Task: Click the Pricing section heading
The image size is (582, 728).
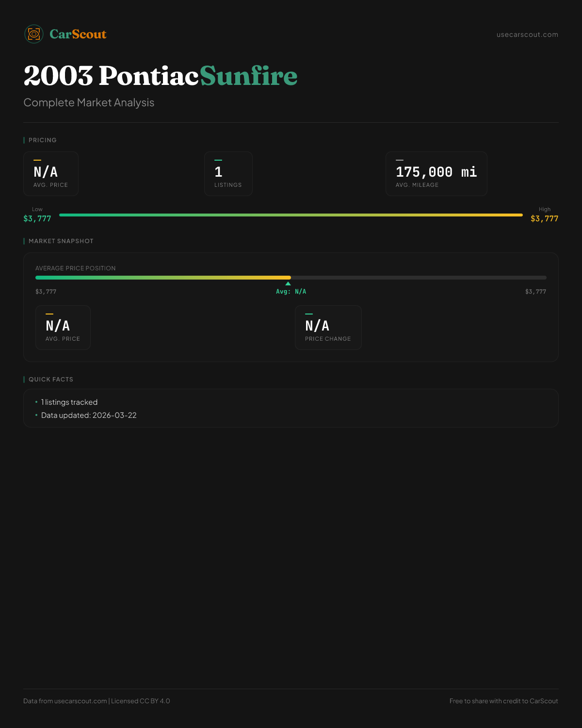Action: pos(43,140)
